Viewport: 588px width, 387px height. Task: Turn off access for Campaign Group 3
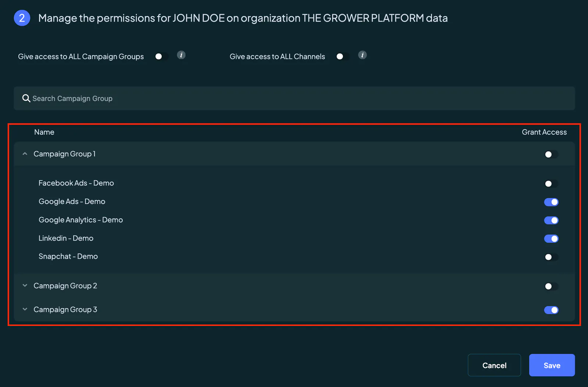[551, 310]
